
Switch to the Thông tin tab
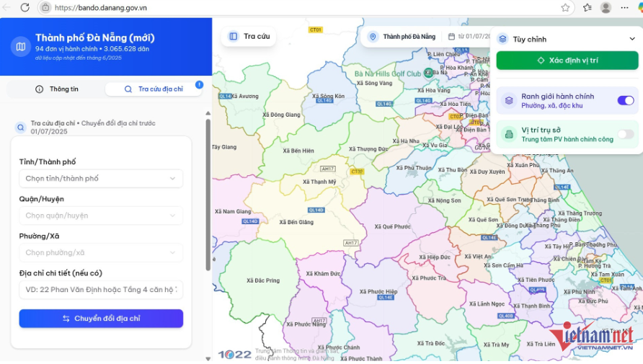57,89
